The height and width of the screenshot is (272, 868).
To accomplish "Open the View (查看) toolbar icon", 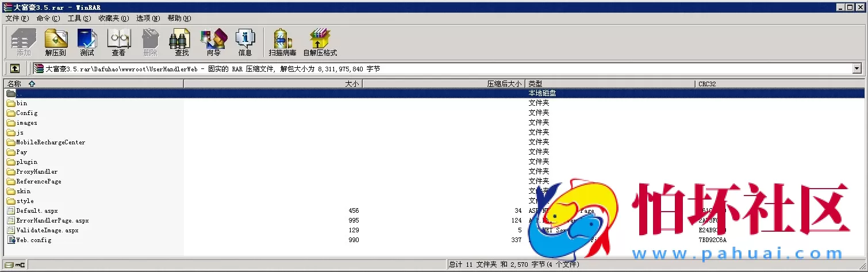I will (118, 42).
